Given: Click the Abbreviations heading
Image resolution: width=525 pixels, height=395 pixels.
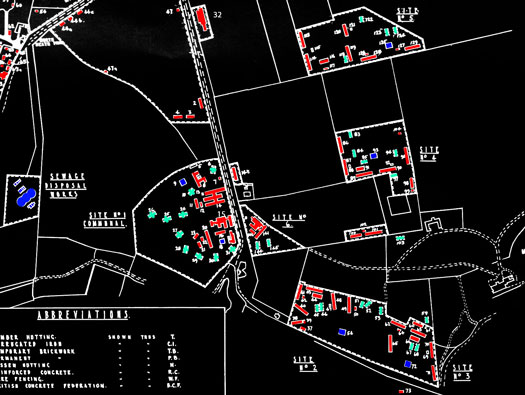Looking at the screenshot, I should [83, 315].
